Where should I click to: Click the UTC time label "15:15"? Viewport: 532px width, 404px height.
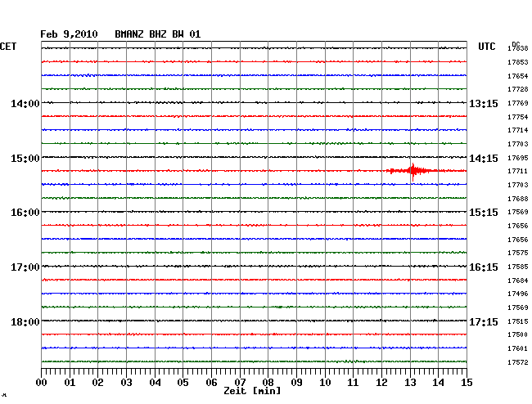click(x=484, y=213)
